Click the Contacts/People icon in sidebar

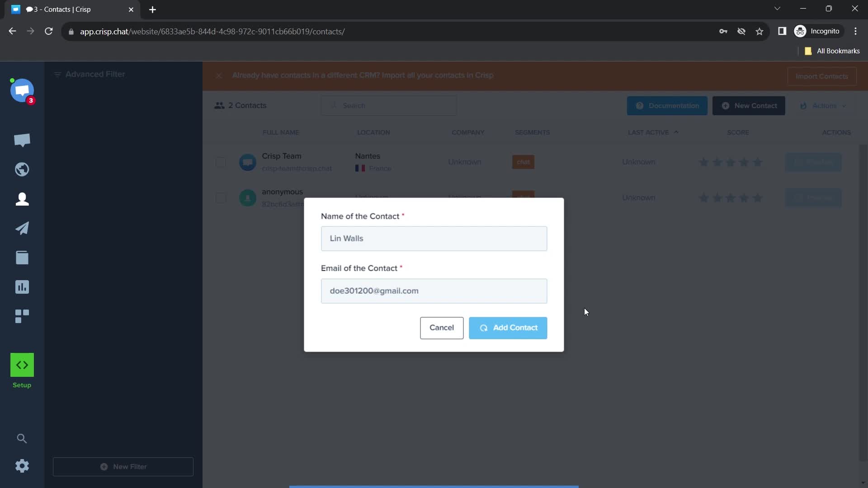point(21,198)
